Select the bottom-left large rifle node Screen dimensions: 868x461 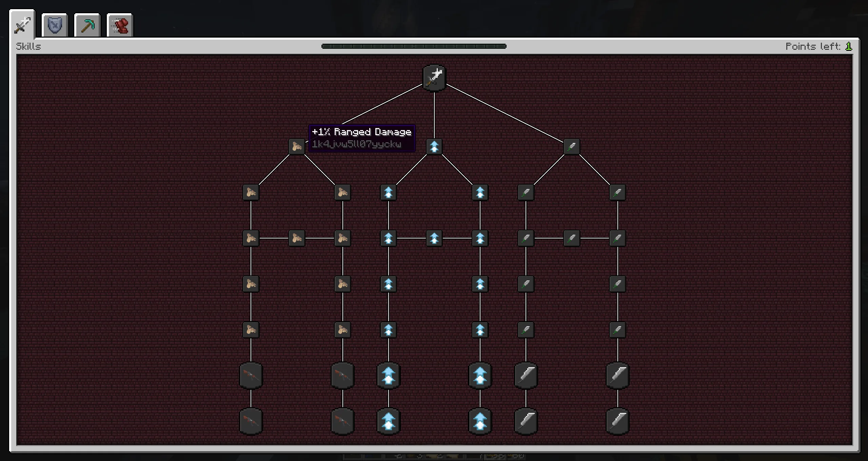[x=251, y=421]
